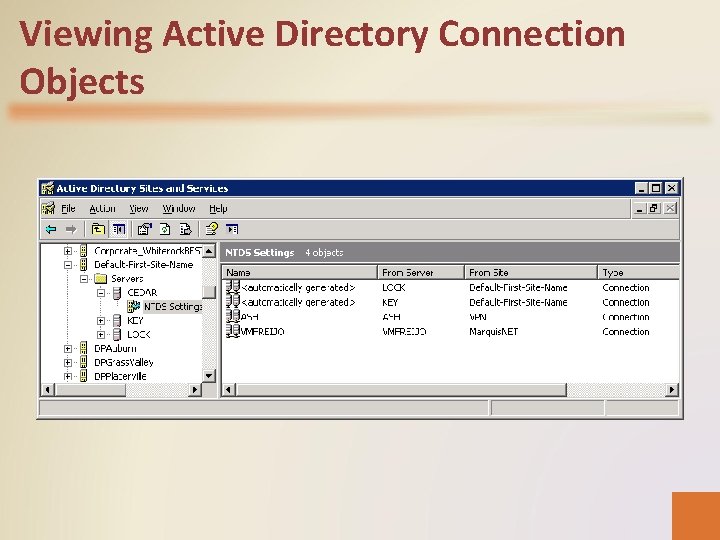Select the VMFREDDO connection name
Viewport: 720px width, 540px height.
tap(262, 332)
